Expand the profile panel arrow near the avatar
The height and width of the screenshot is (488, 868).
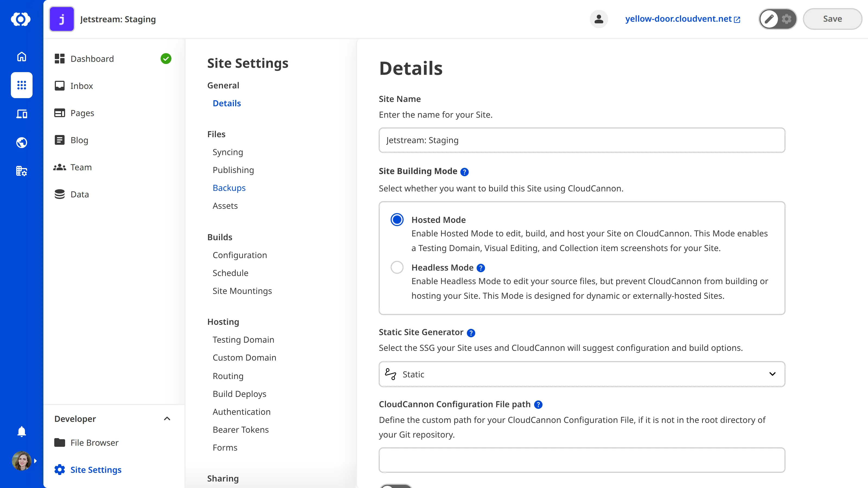(x=35, y=461)
